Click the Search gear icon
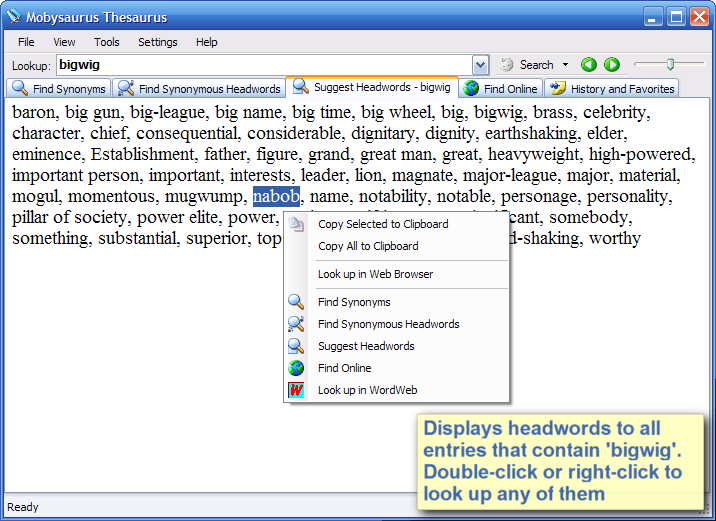This screenshot has width=716, height=521. click(506, 65)
